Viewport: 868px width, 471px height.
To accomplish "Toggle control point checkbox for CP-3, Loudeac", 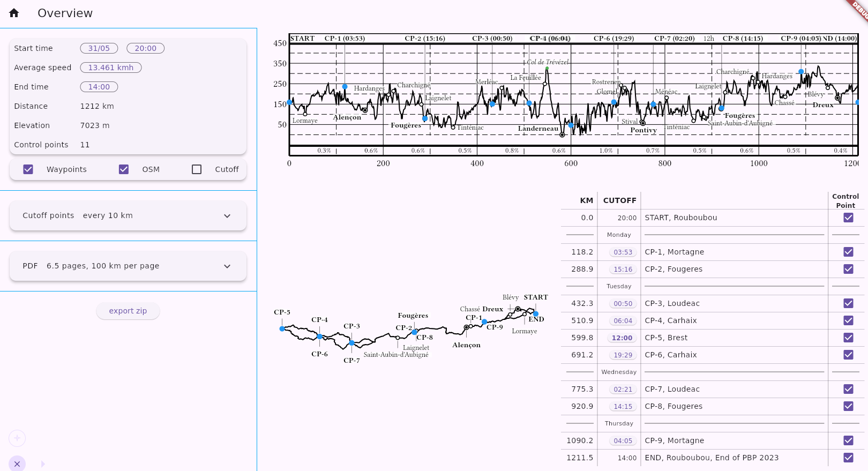I will pos(848,303).
